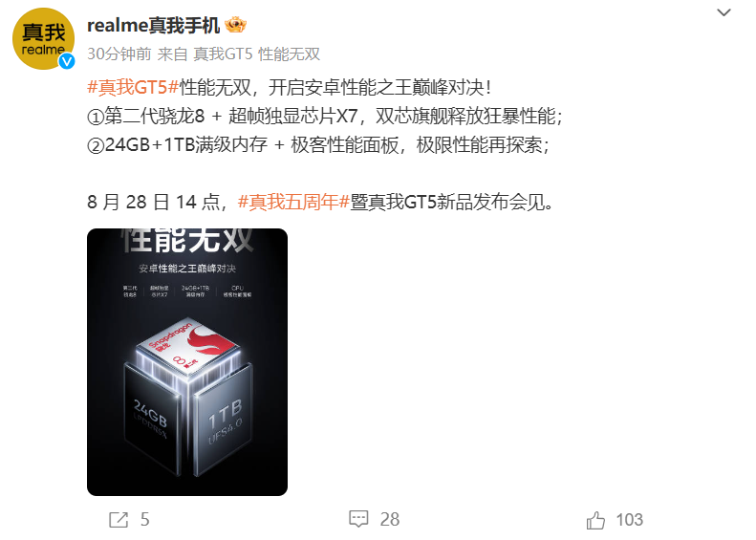Open the #真我GT5# hashtag topic
Image resolution: width=756 pixels, height=540 pixels.
(133, 88)
